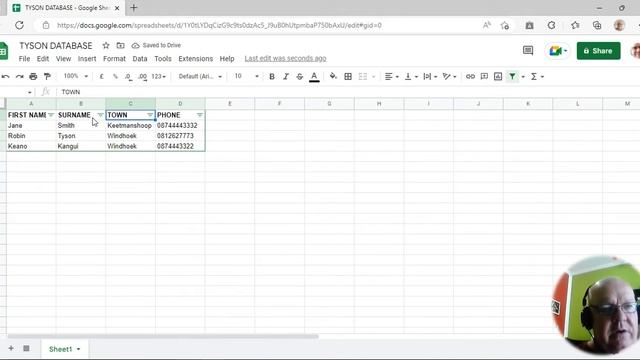Image resolution: width=640 pixels, height=360 pixels.
Task: Star the TYSON DATABASE document
Action: pyautogui.click(x=106, y=45)
